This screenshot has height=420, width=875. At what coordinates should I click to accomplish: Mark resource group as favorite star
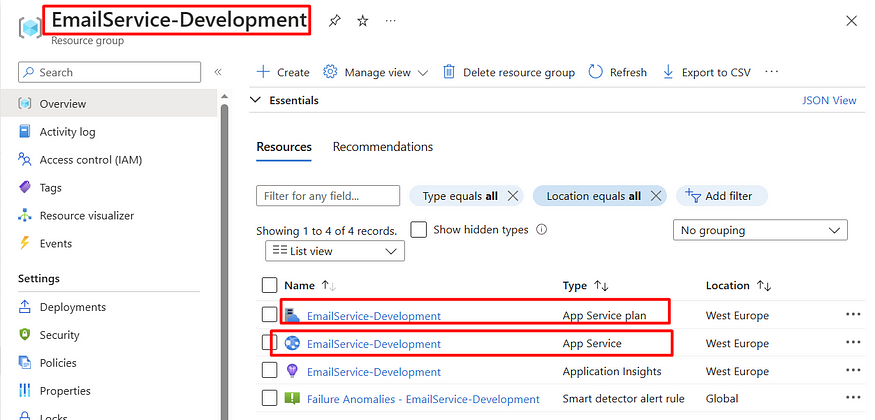pyautogui.click(x=363, y=21)
